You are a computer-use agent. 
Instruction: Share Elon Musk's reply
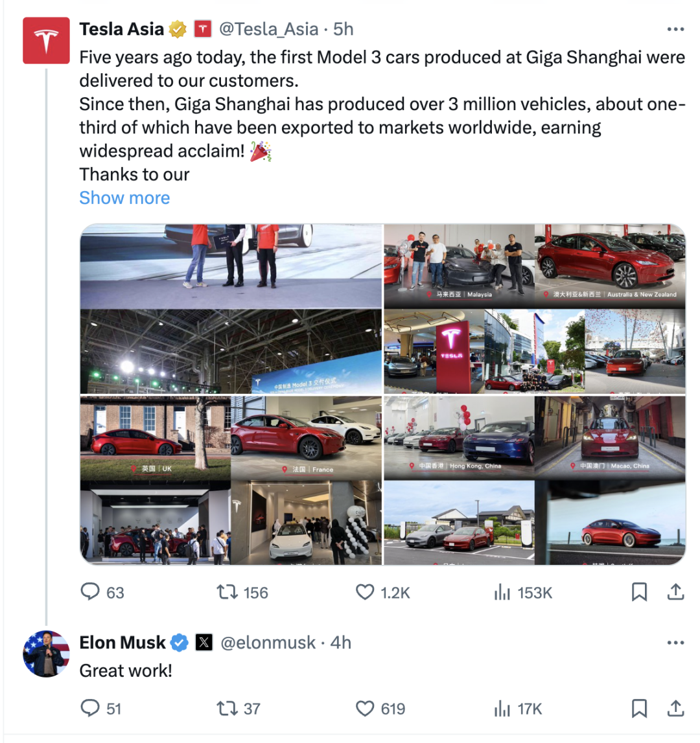pyautogui.click(x=675, y=709)
